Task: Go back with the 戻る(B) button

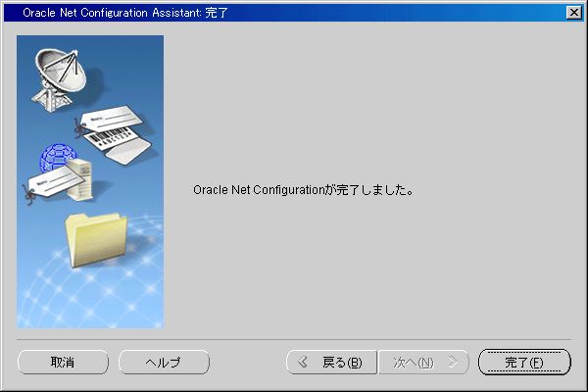Action: pyautogui.click(x=331, y=362)
